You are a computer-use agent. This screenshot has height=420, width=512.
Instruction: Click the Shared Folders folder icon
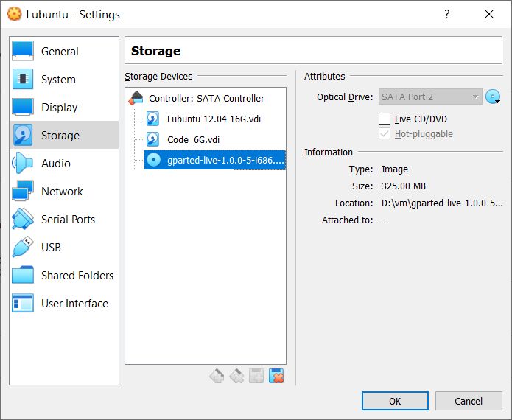point(23,275)
